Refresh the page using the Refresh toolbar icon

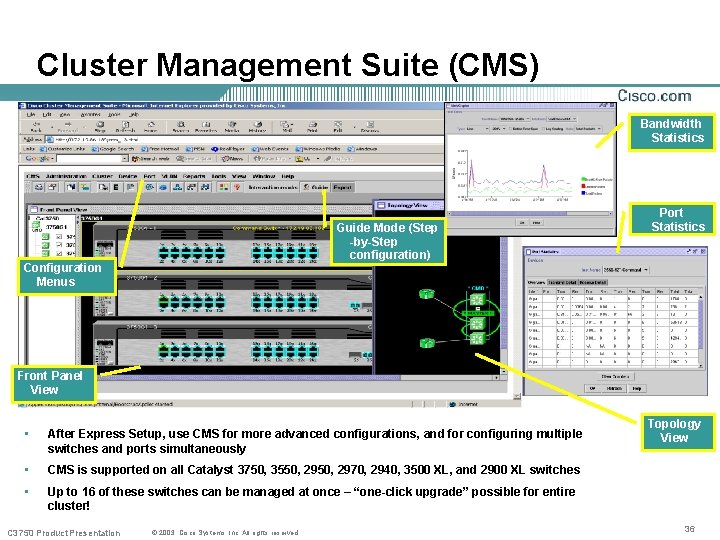point(125,127)
